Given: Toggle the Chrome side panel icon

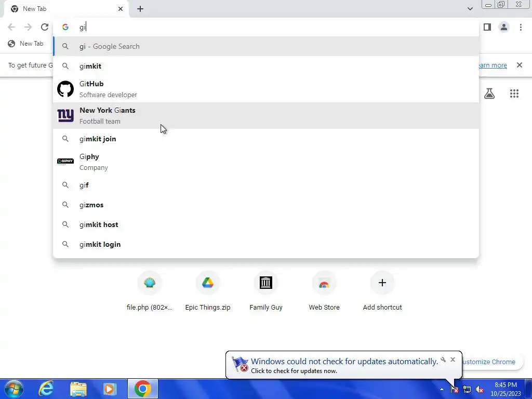Looking at the screenshot, I should (x=487, y=27).
